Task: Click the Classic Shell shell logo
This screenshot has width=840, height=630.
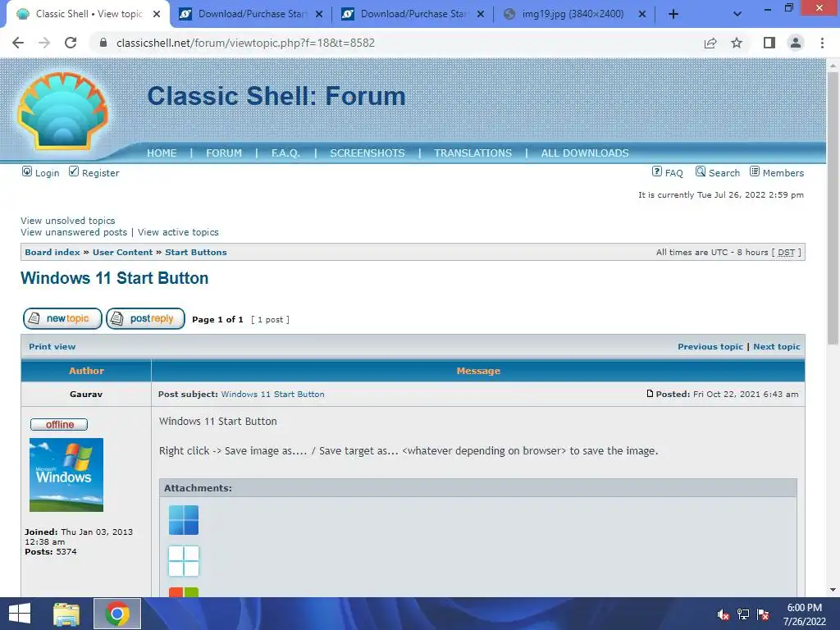Action: 62,111
